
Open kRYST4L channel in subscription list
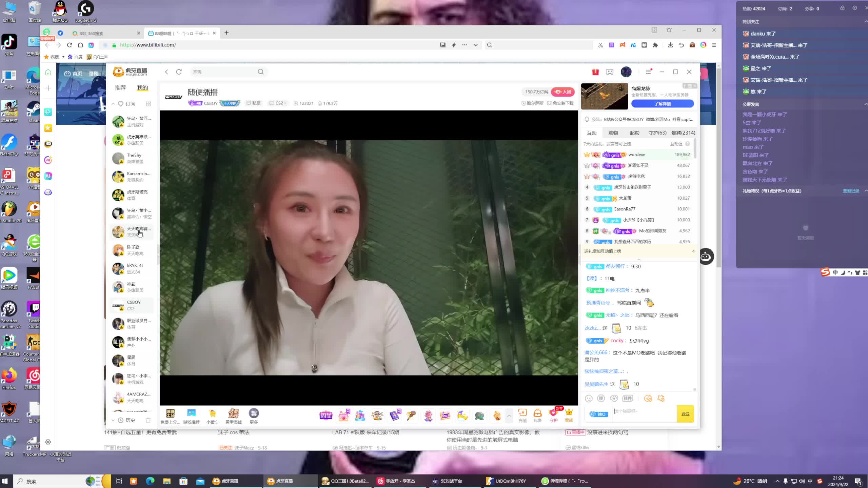pos(132,268)
